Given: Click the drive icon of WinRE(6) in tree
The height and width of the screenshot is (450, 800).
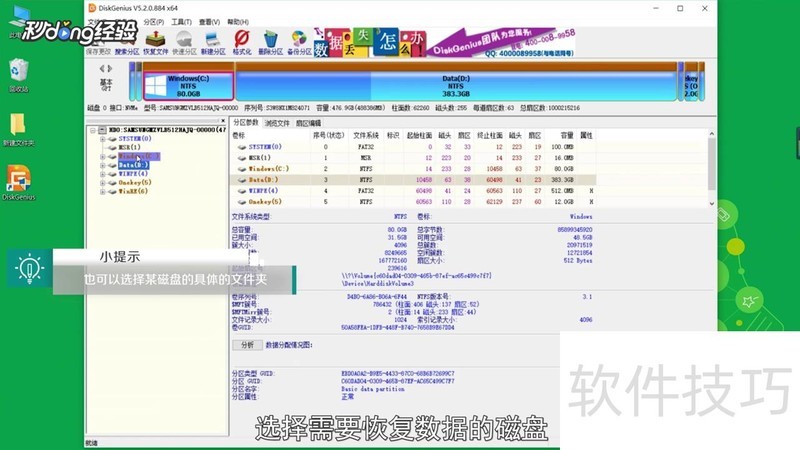Looking at the screenshot, I should (112, 192).
